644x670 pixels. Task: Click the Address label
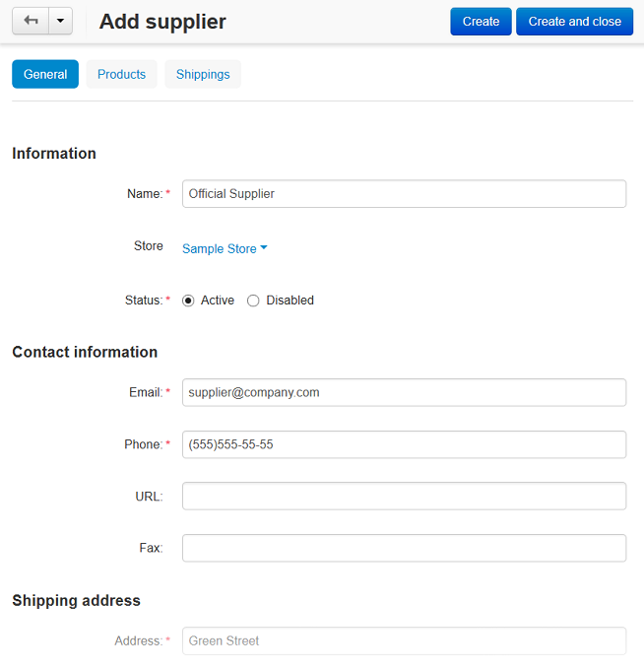pyautogui.click(x=139, y=641)
